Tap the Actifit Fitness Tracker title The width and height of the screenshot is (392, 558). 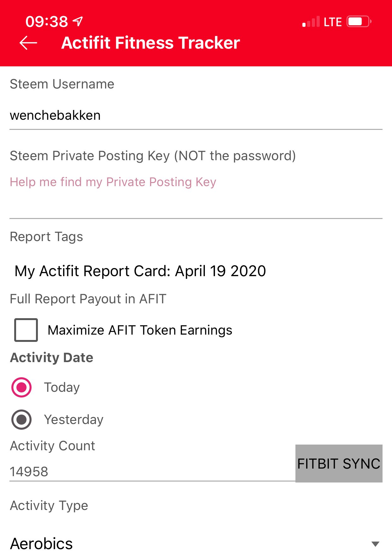click(x=151, y=43)
